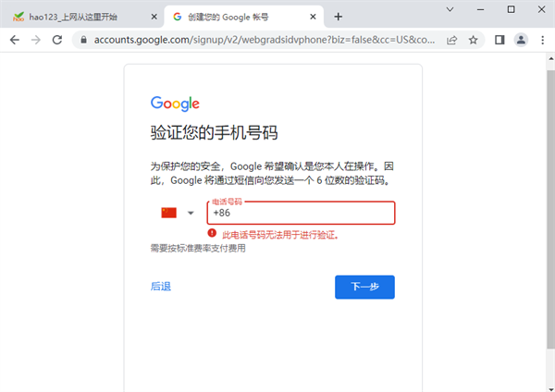This screenshot has width=555, height=392.
Task: Open the Chrome three-dot menu
Action: 542,40
